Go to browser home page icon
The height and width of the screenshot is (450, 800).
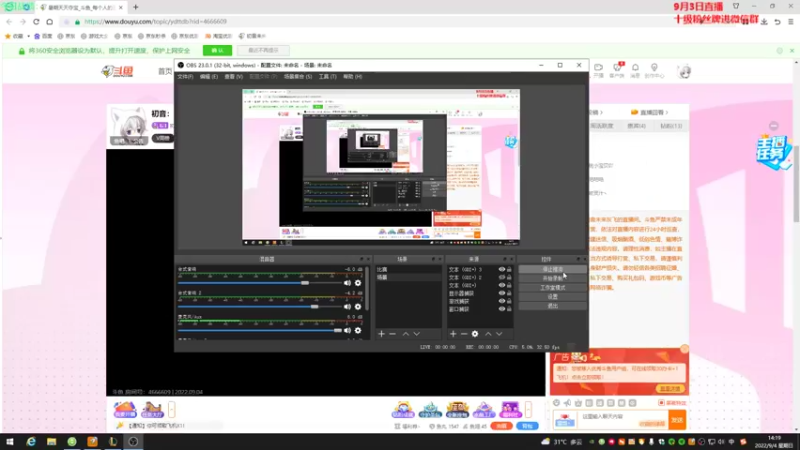tap(49, 21)
